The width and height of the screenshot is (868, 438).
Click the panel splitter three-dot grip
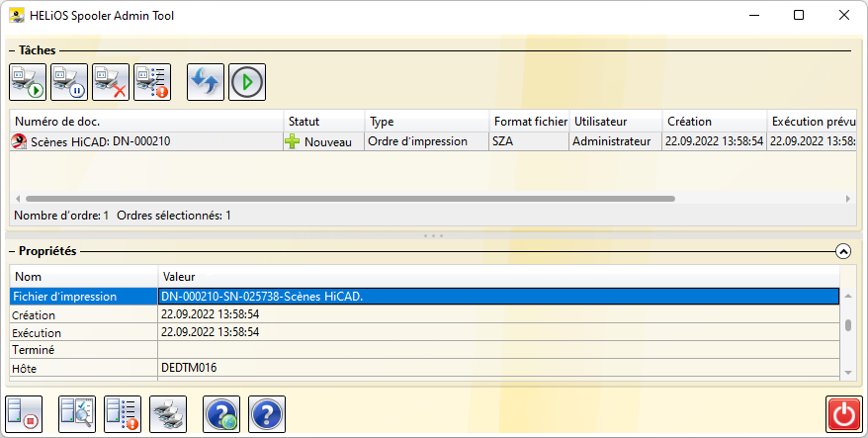(x=433, y=236)
